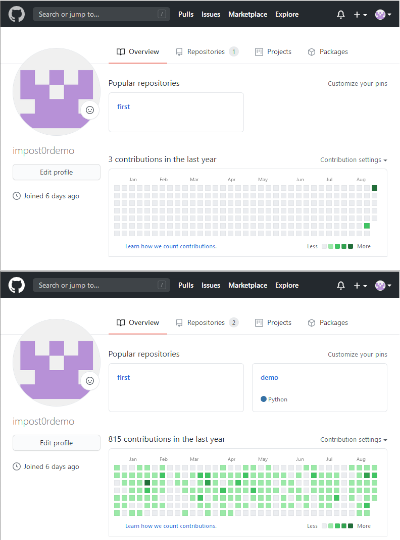Open Marketplace on the 3-contributions page
This screenshot has height=540, width=400.
click(x=248, y=14)
